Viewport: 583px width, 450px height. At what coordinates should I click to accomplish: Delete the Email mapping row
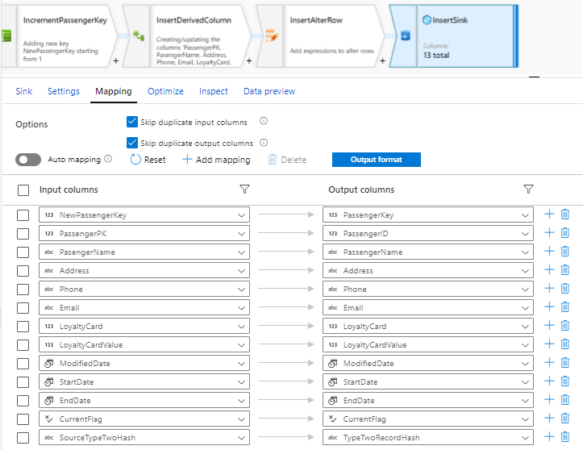[x=565, y=307]
